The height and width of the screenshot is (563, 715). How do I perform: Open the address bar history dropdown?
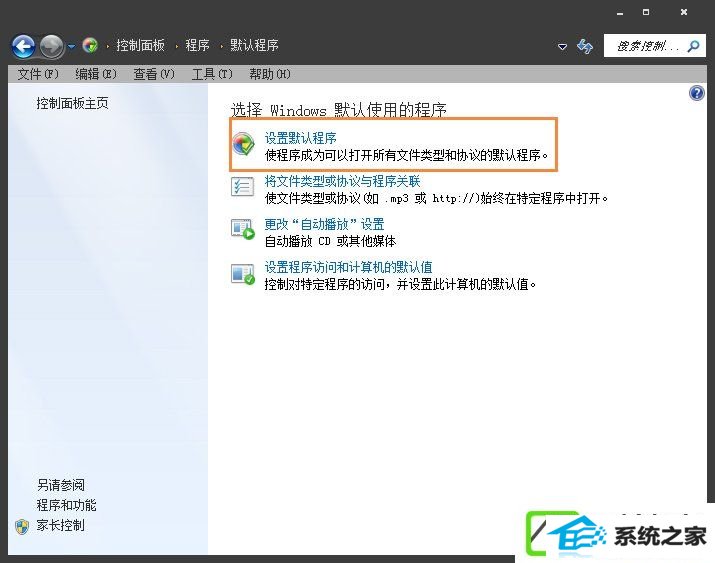point(562,46)
